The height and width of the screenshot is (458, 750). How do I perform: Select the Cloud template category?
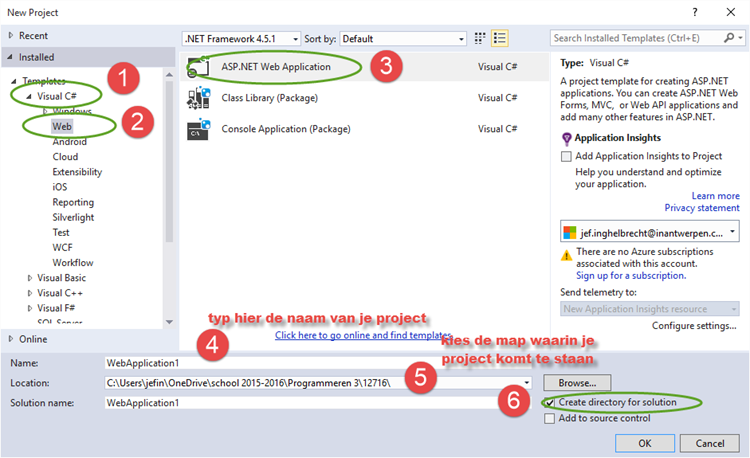click(x=65, y=157)
